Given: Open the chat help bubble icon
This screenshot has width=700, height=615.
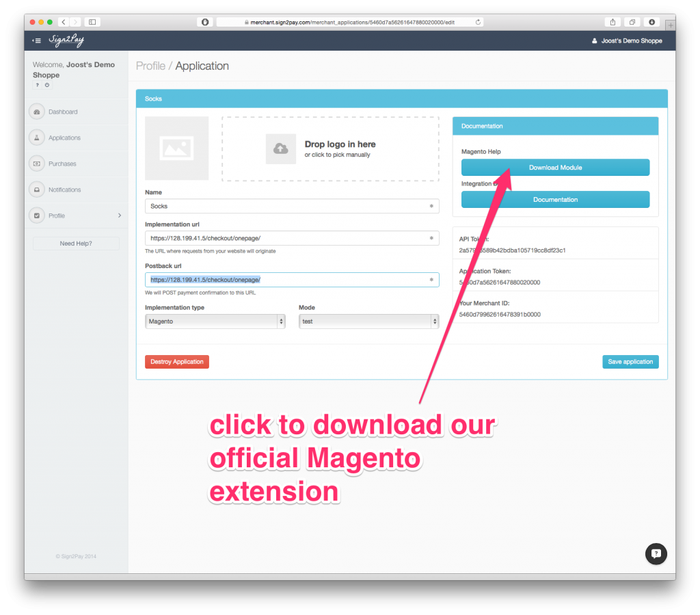Looking at the screenshot, I should pyautogui.click(x=656, y=554).
